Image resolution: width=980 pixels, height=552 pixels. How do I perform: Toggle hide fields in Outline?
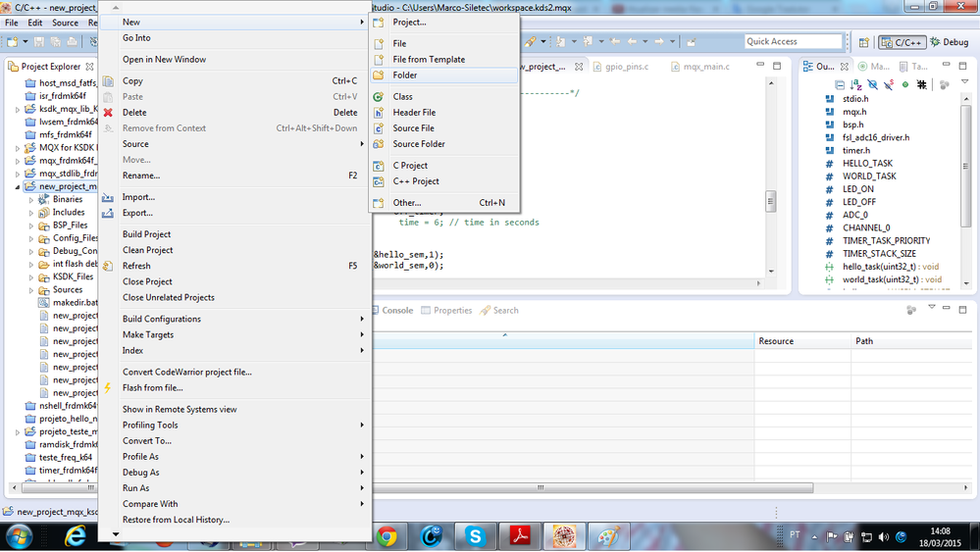(872, 85)
